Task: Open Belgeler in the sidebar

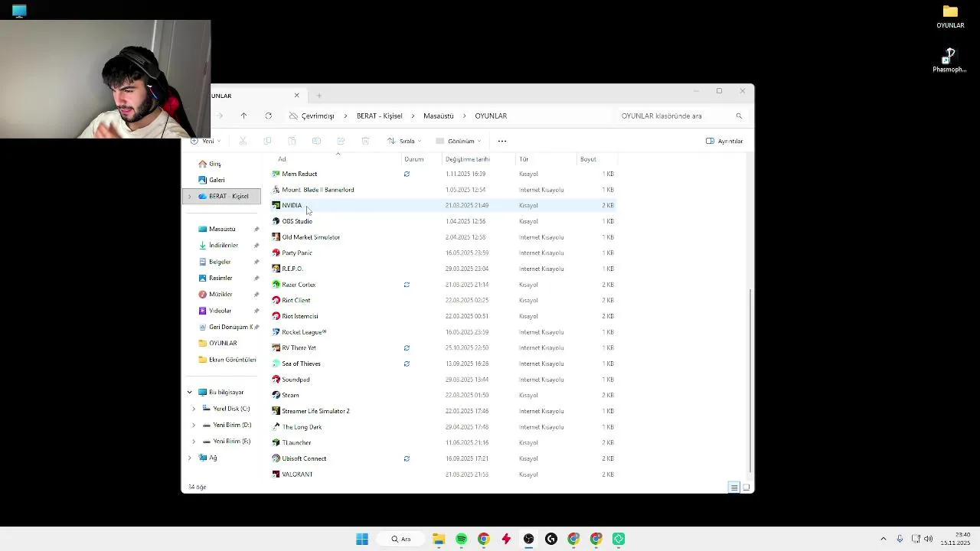Action: tap(219, 262)
